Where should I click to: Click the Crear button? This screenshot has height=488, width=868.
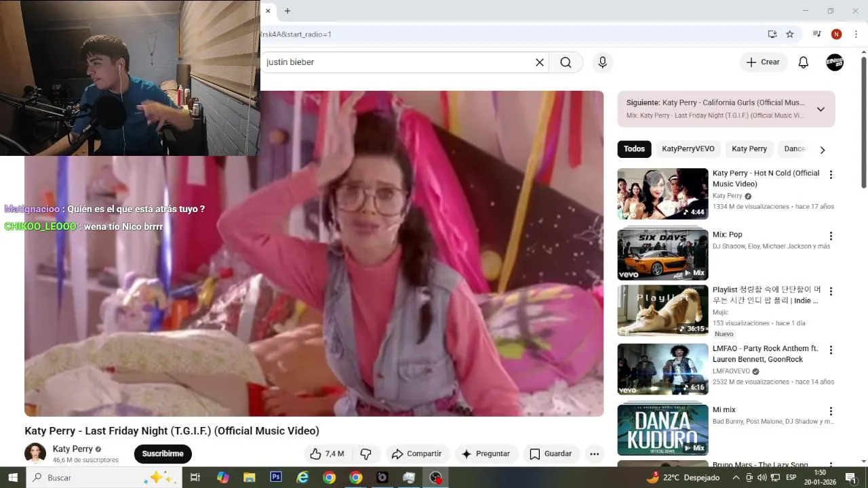pyautogui.click(x=764, y=62)
